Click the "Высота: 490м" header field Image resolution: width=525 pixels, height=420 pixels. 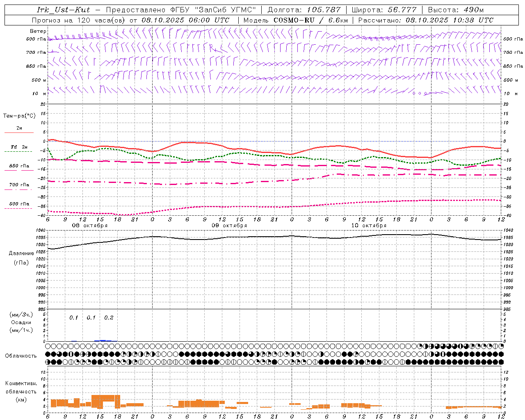(456, 10)
